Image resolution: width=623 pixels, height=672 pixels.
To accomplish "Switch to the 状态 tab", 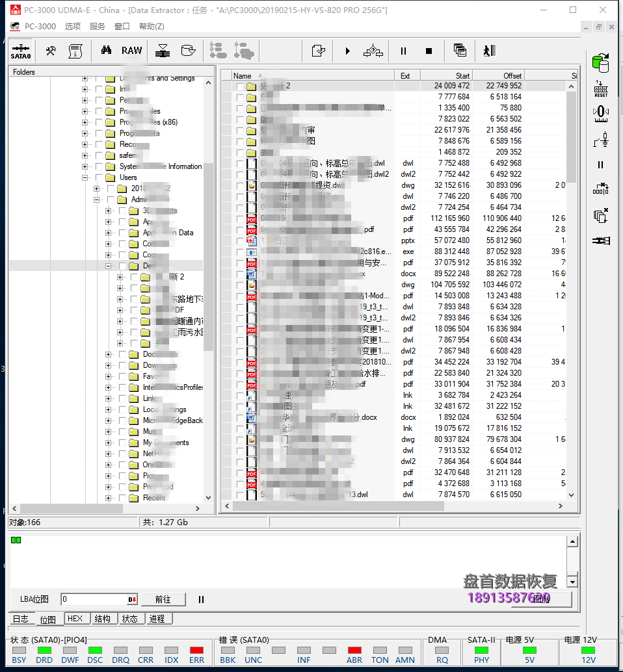I will point(130,619).
